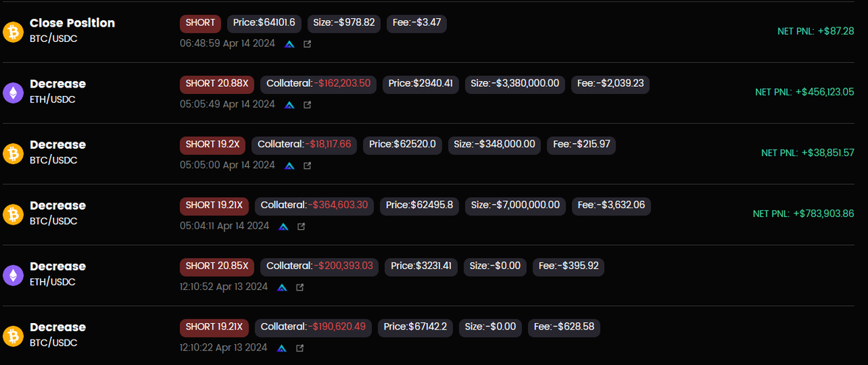The width and height of the screenshot is (868, 365).
Task: Click Size:-$978.82 chip
Action: click(x=344, y=23)
